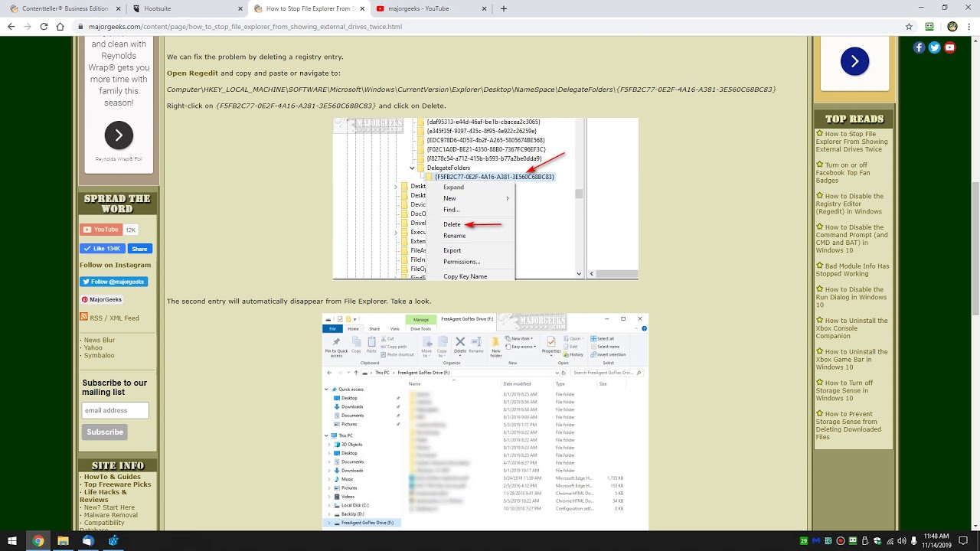This screenshot has width=980, height=551.
Task: Open the Windows Start menu
Action: (13, 541)
